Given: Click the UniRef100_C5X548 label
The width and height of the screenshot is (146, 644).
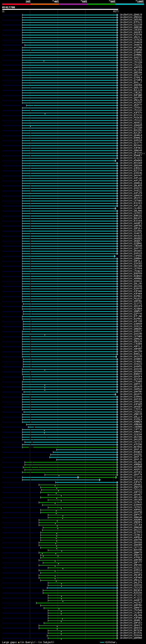Looking at the screenshot, I should click(131, 610).
